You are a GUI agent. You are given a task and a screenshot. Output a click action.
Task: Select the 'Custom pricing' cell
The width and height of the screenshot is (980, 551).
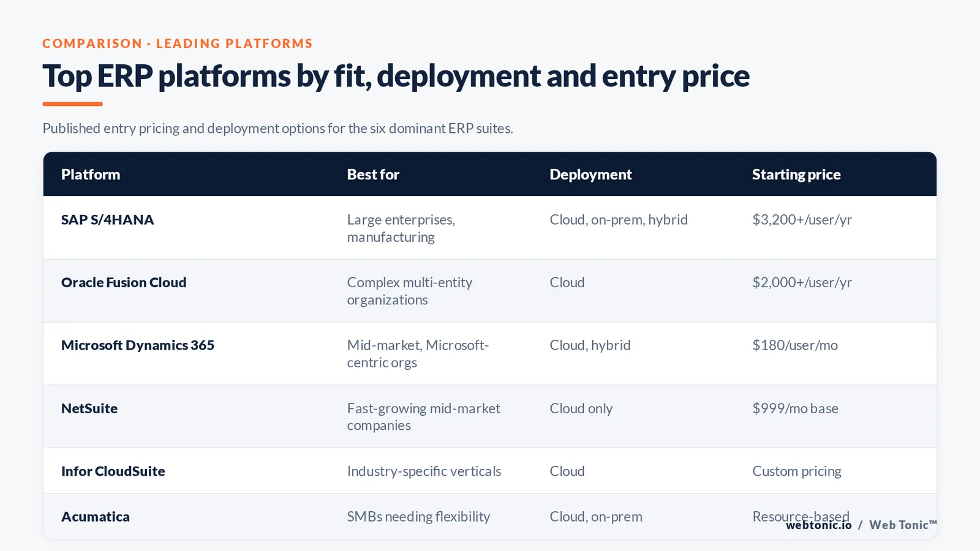tap(797, 471)
